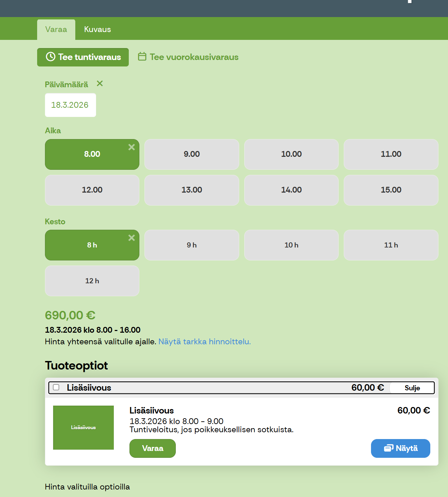This screenshot has width=448, height=497.
Task: Click the clock icon in Tee tuntivaraus
Action: (50, 57)
